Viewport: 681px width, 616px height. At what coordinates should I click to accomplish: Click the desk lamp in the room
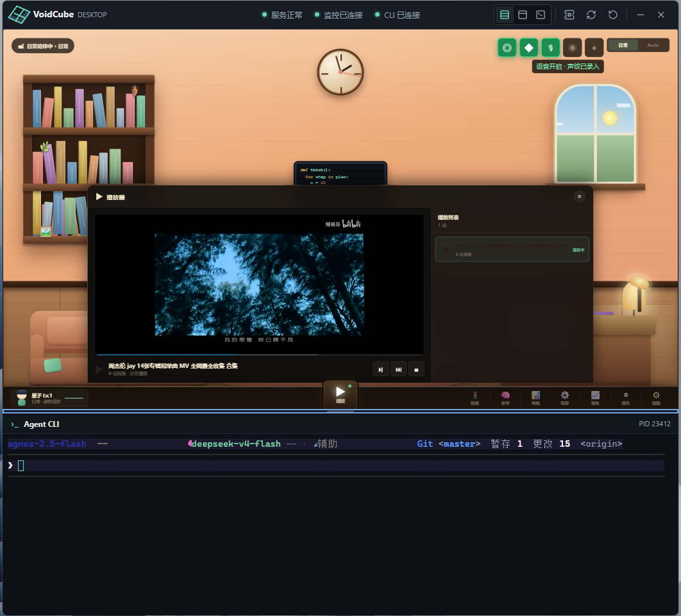[635, 296]
